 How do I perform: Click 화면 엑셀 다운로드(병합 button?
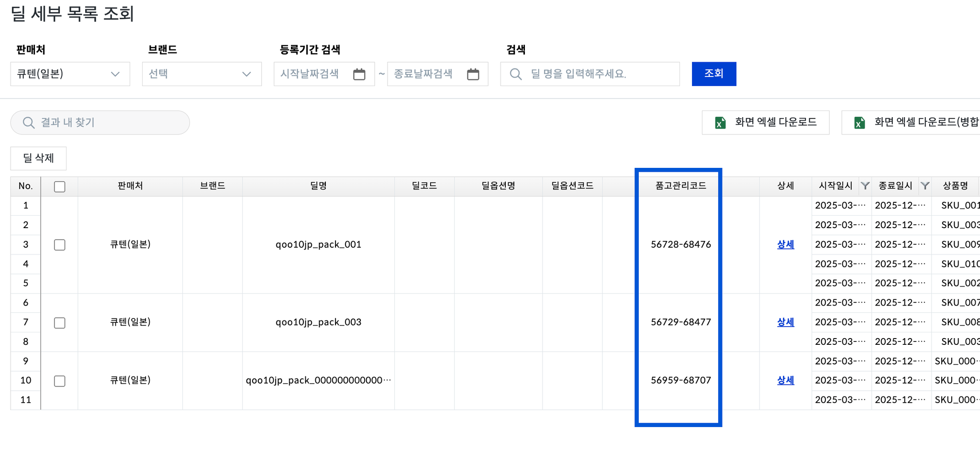[x=911, y=122]
